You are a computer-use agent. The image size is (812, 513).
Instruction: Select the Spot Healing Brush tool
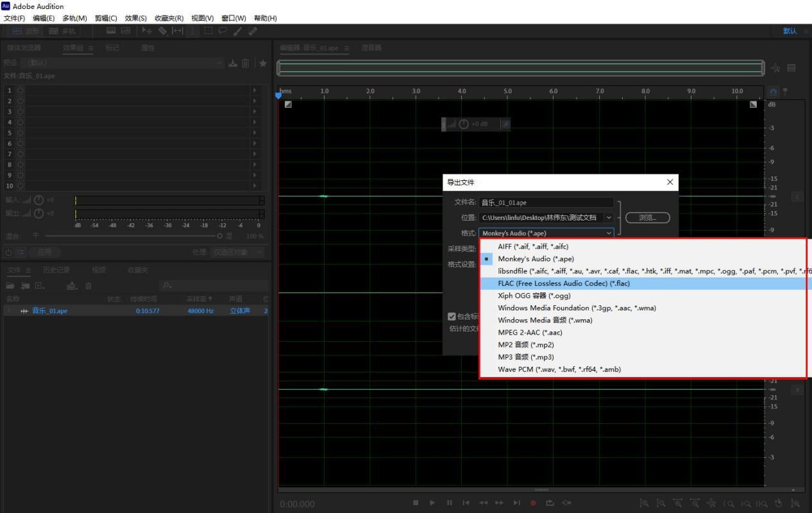[251, 31]
